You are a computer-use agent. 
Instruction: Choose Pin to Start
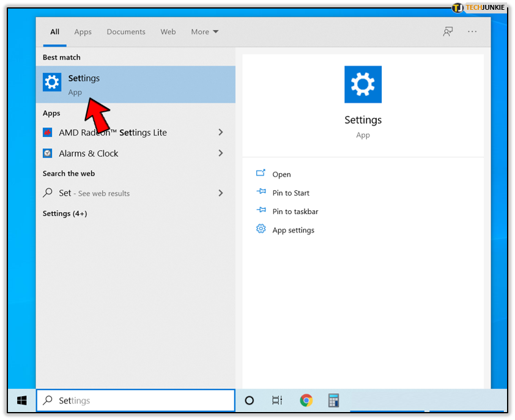click(x=291, y=193)
